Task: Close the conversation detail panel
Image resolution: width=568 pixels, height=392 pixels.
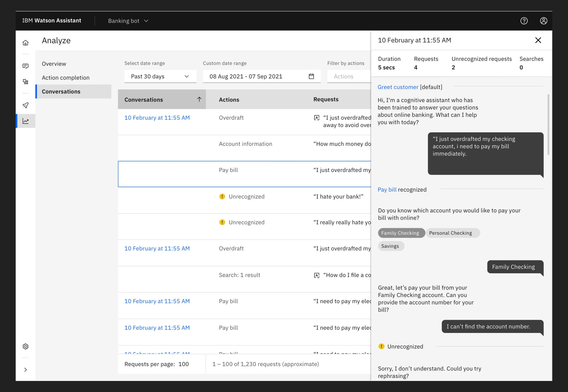Action: [538, 40]
